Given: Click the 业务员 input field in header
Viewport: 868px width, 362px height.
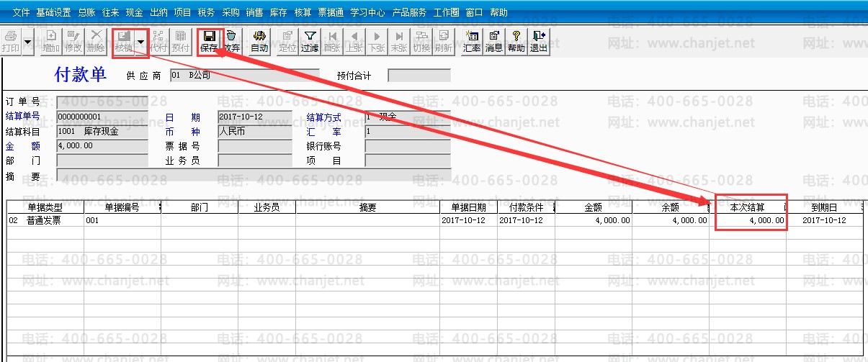Looking at the screenshot, I should [x=254, y=160].
